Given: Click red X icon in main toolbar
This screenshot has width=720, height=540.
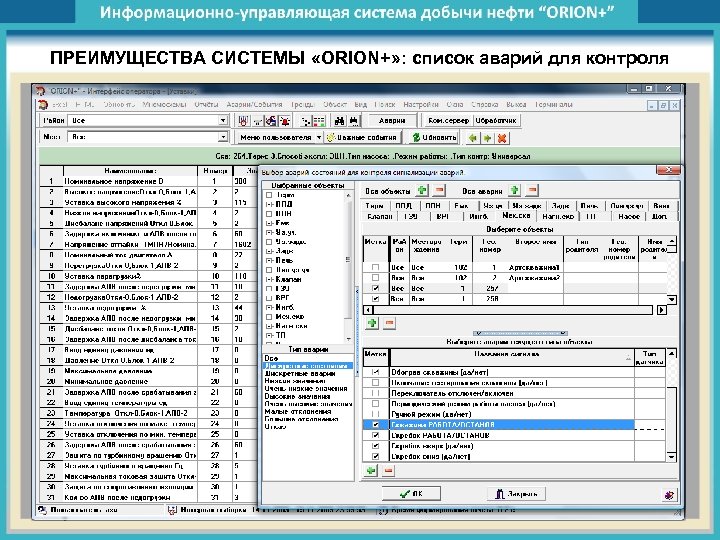Looking at the screenshot, I should tap(502, 137).
